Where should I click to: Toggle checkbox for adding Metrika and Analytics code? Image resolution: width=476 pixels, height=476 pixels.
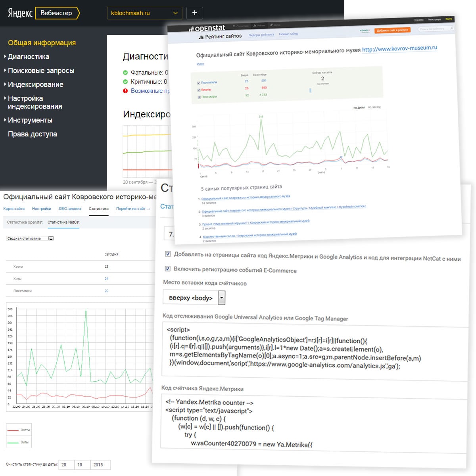pyautogui.click(x=168, y=254)
